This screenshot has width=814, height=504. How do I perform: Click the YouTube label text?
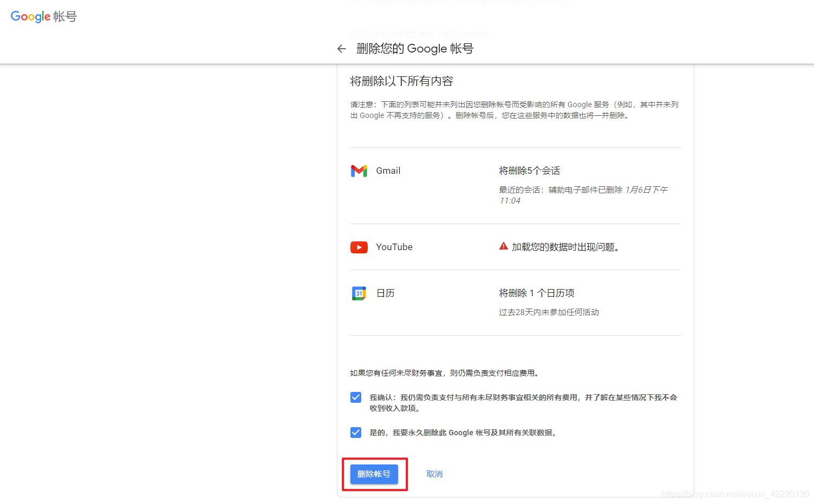394,247
